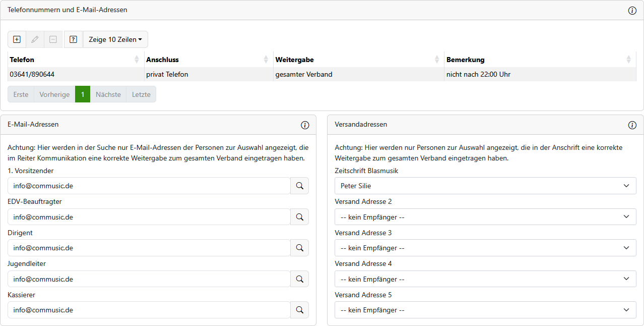This screenshot has height=326, width=644.
Task: Search email address for 1. Vorsitzender
Action: coord(299,186)
